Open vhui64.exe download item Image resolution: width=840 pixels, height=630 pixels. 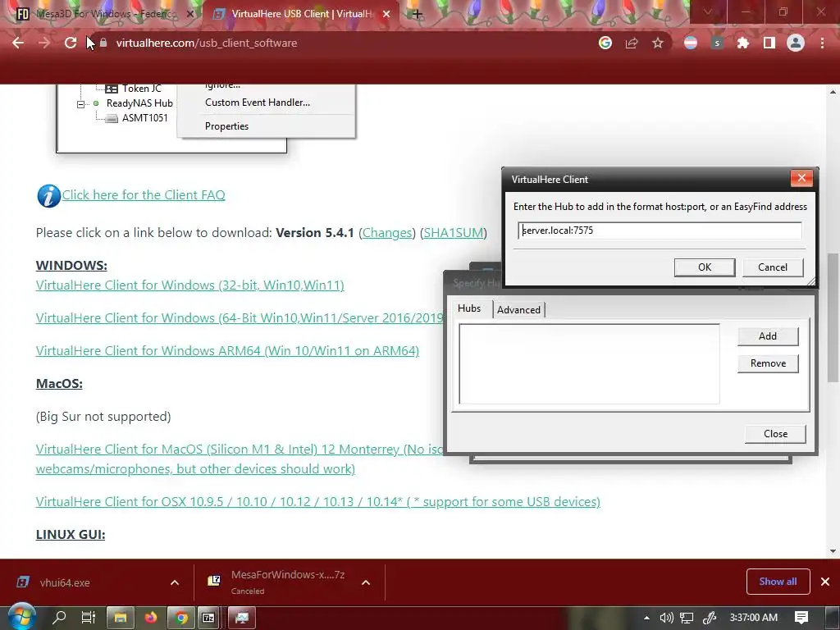64,582
